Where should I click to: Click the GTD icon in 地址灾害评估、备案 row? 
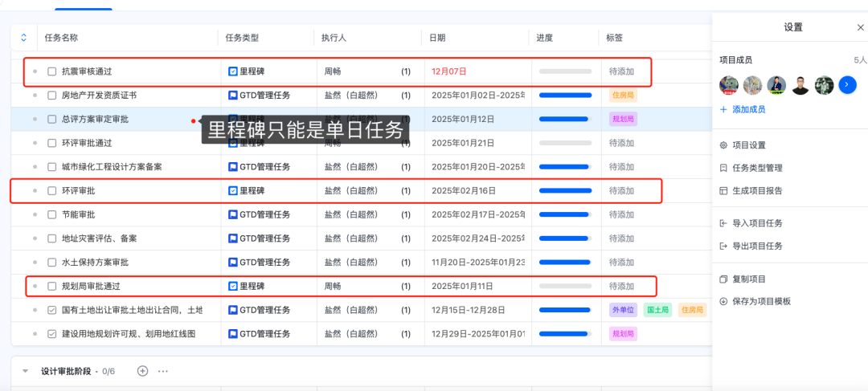click(233, 238)
